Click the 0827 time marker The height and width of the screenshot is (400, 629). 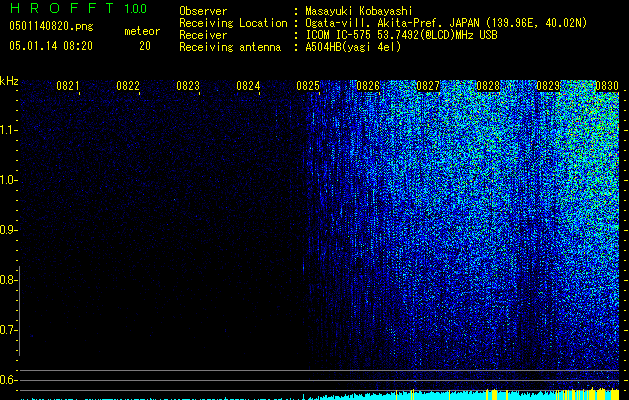pyautogui.click(x=428, y=85)
